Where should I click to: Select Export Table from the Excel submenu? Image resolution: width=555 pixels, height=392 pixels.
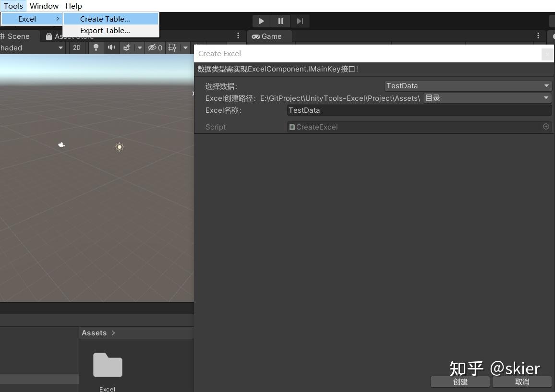coord(105,30)
